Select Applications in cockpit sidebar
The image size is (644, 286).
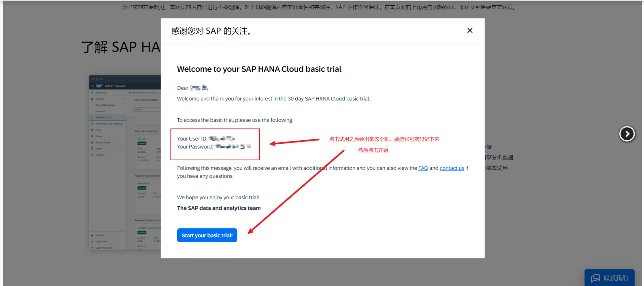click(x=101, y=93)
